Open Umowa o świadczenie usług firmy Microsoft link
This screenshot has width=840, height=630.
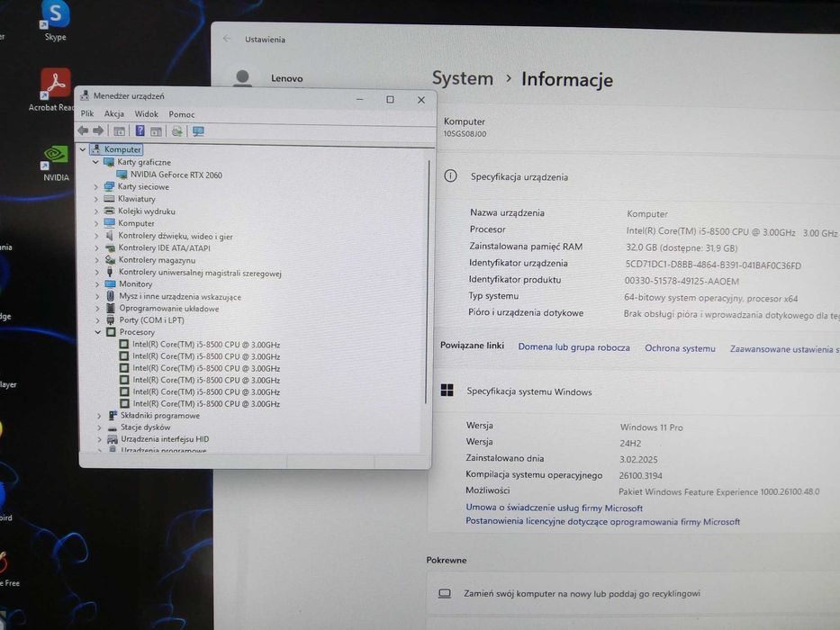pos(554,508)
